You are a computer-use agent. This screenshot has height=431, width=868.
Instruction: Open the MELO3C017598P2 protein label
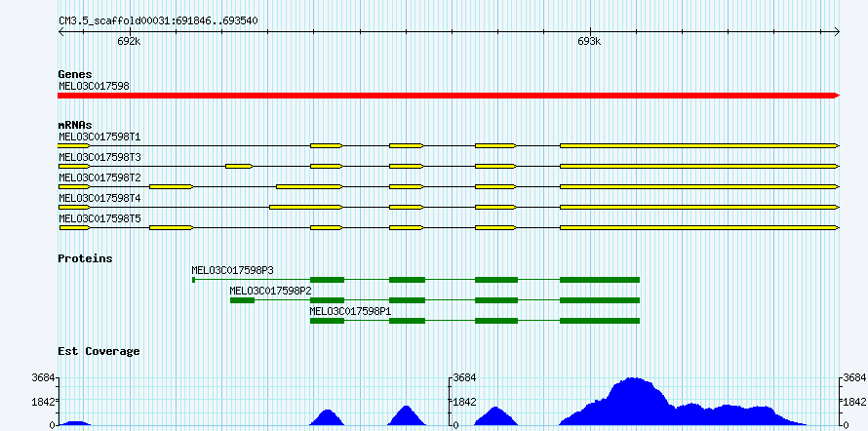tap(270, 291)
